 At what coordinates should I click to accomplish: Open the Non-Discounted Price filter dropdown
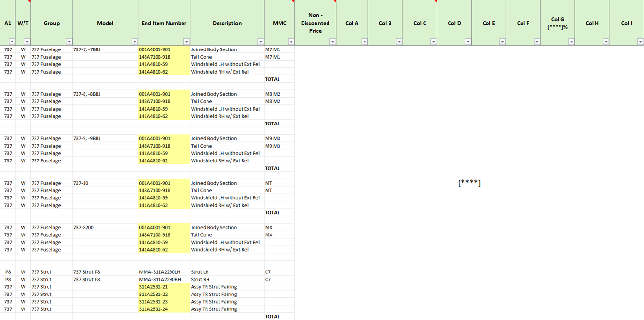coord(332,42)
